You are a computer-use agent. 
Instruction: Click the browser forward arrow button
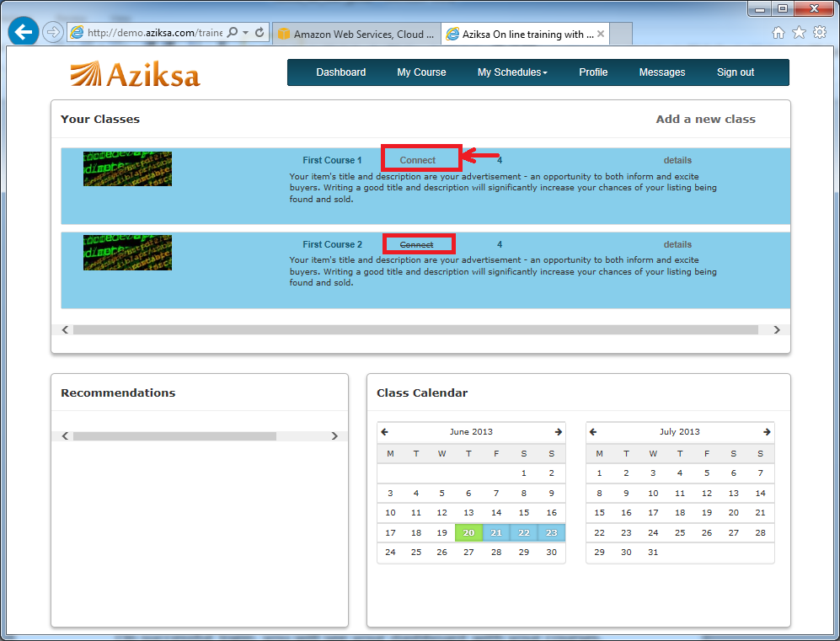pyautogui.click(x=52, y=32)
